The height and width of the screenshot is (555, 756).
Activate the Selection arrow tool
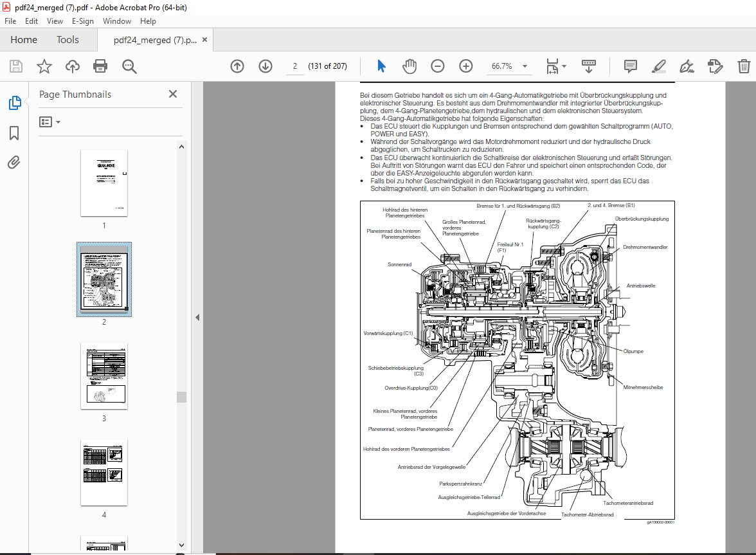coord(381,66)
